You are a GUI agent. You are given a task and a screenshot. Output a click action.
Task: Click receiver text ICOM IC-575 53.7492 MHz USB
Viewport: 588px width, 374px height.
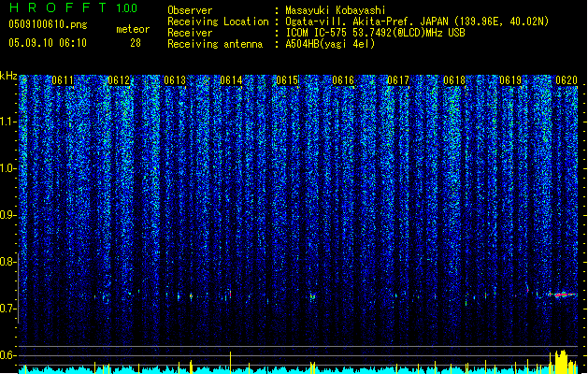click(375, 33)
